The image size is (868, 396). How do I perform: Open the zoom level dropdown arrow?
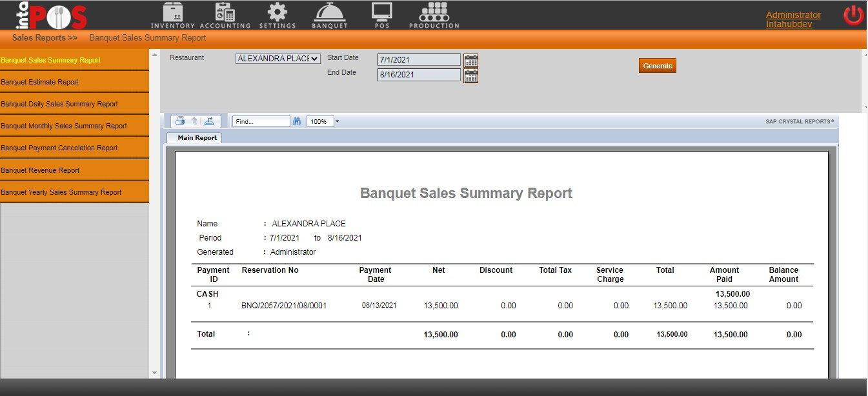click(x=337, y=121)
